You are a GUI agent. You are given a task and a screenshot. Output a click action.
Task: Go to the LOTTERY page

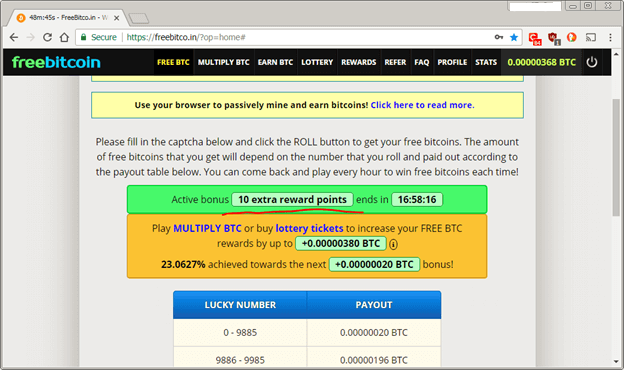317,62
